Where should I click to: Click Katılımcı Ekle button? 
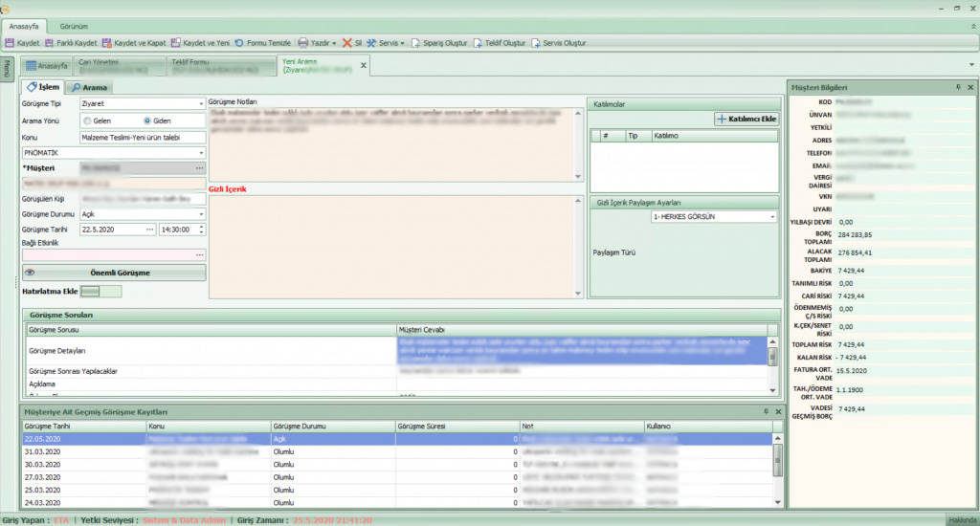click(746, 119)
